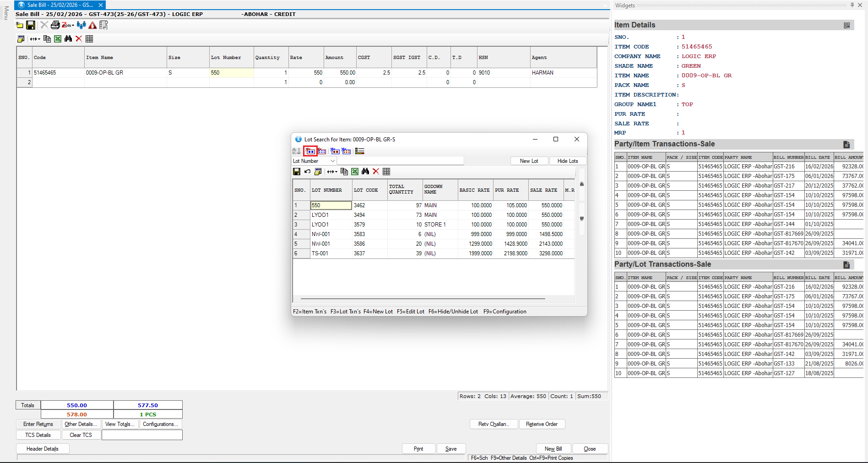Screen dimensions: 868x463
Task: Click the binoculars find icon in Lot Search
Action: pos(365,172)
